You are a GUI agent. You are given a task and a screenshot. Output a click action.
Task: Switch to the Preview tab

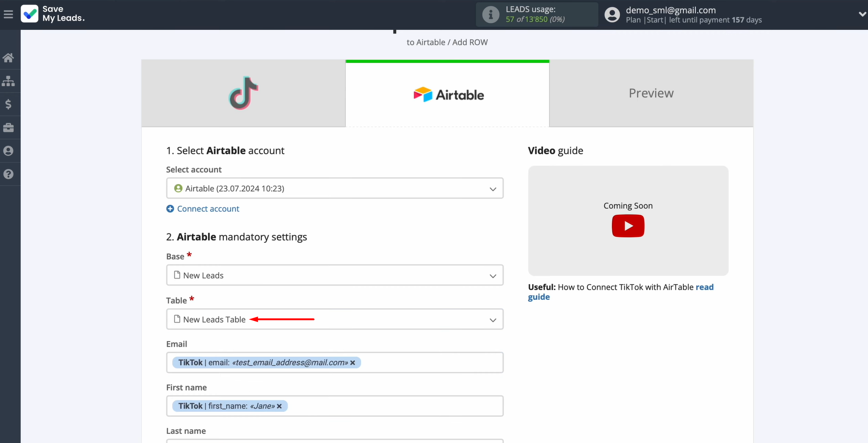pyautogui.click(x=651, y=94)
